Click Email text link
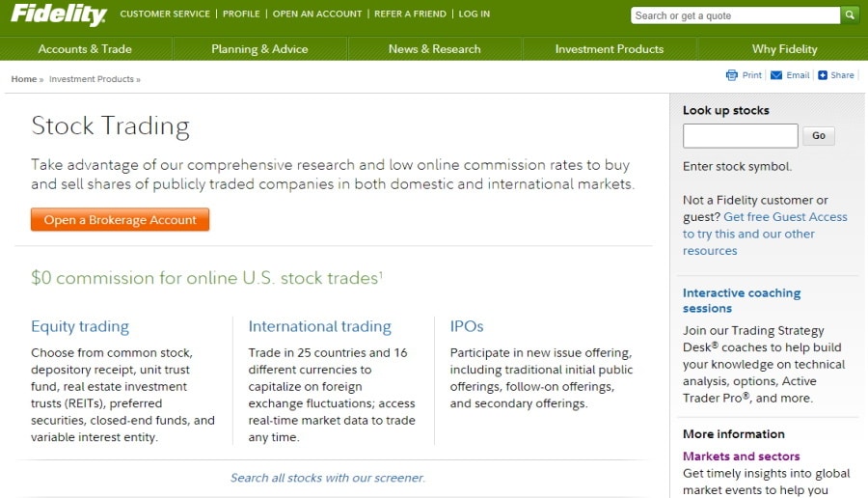 (x=798, y=75)
